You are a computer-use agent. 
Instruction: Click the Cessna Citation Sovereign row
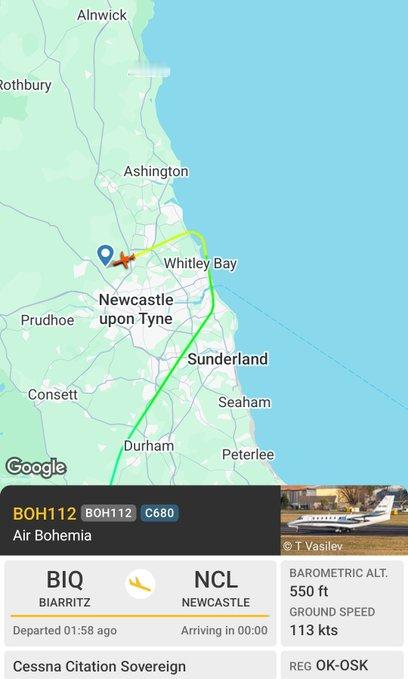pos(140,666)
